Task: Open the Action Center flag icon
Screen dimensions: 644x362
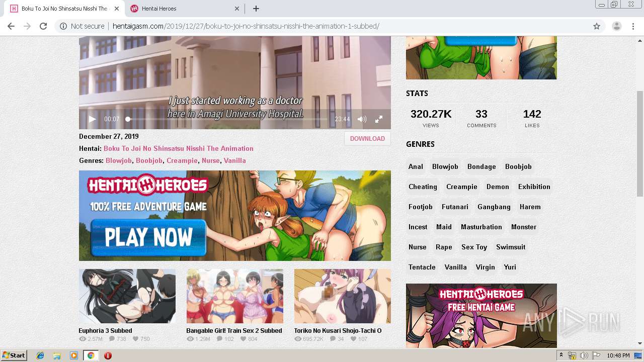Action: [596, 355]
